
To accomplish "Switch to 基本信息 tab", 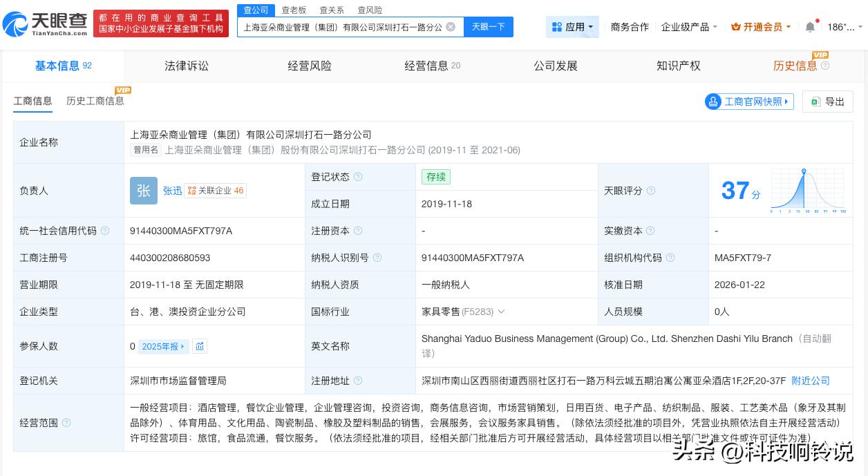I will tap(63, 66).
